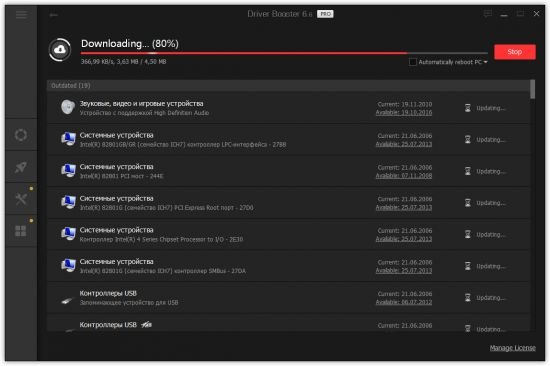The image size is (550, 366).
Task: Click the High Definition Audio speaker device icon
Action: pyautogui.click(x=68, y=107)
